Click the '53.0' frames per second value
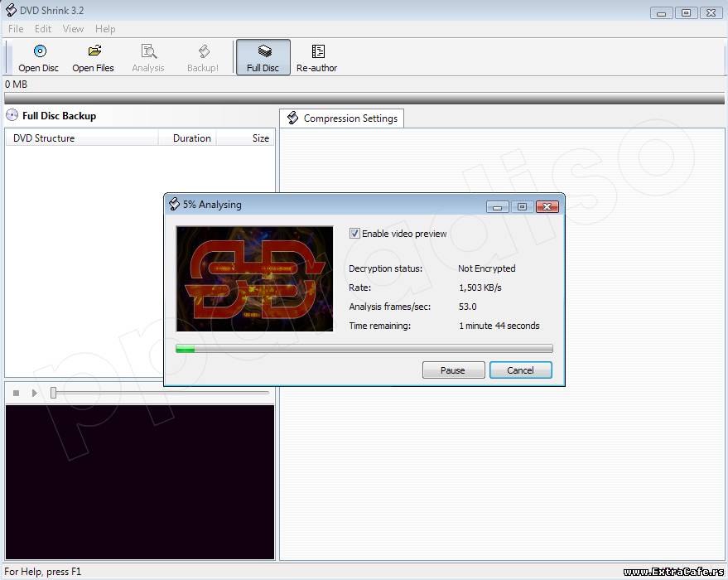 coord(468,307)
